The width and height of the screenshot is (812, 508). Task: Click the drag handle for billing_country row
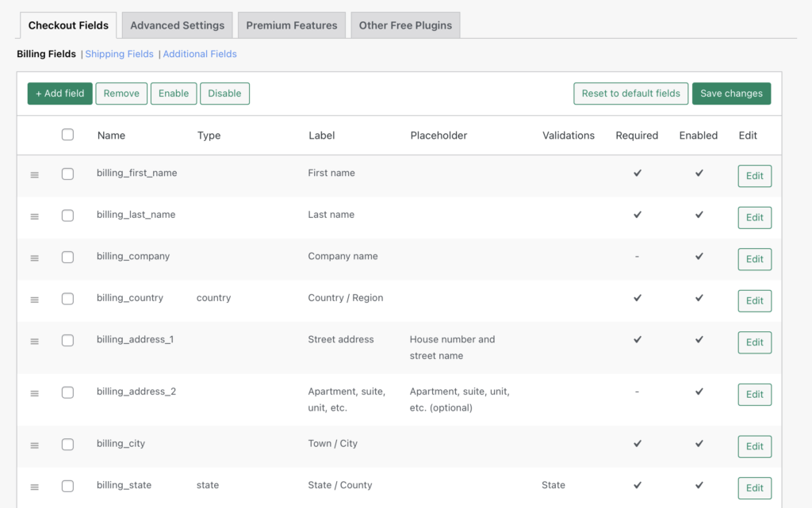[x=34, y=300]
